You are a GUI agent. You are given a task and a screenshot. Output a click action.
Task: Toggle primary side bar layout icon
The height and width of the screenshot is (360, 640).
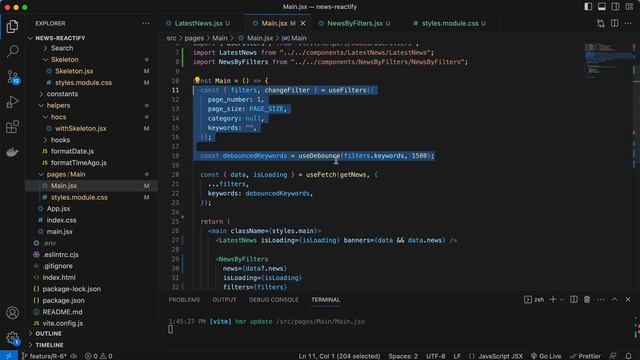point(588,7)
